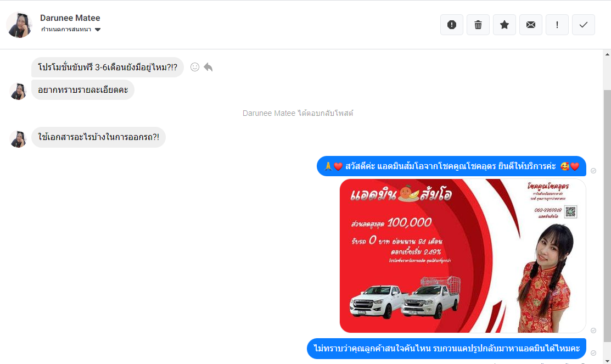611x364 pixels.
Task: Check delivery status icon beside greeting message
Action: coord(593,171)
